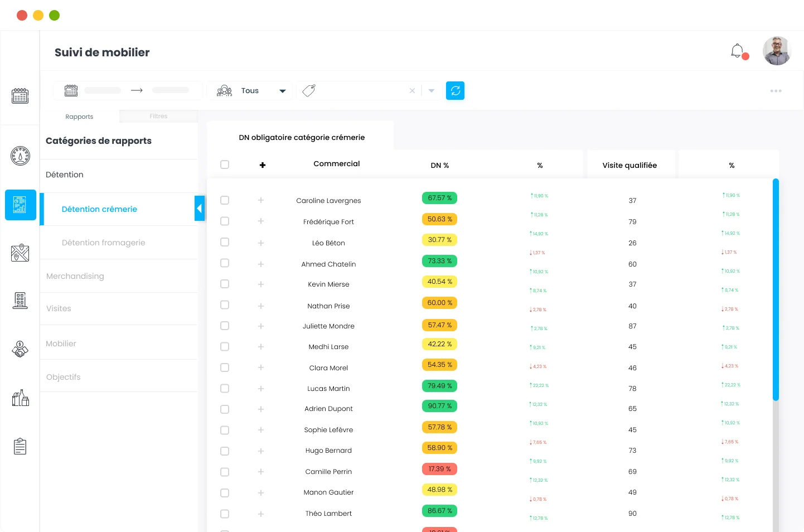804x532 pixels.
Task: Expand row for Ahmed Chatelin
Action: click(x=261, y=264)
